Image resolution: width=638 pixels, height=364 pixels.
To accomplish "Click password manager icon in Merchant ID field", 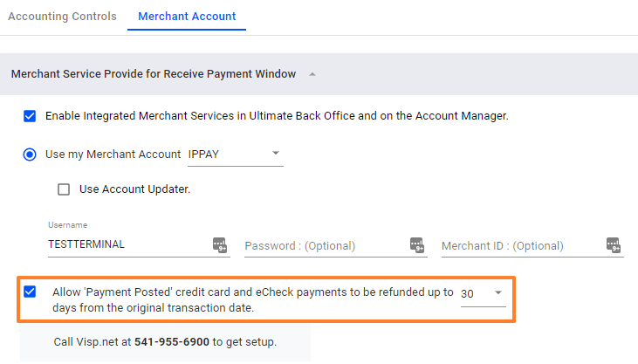I will coord(614,245).
